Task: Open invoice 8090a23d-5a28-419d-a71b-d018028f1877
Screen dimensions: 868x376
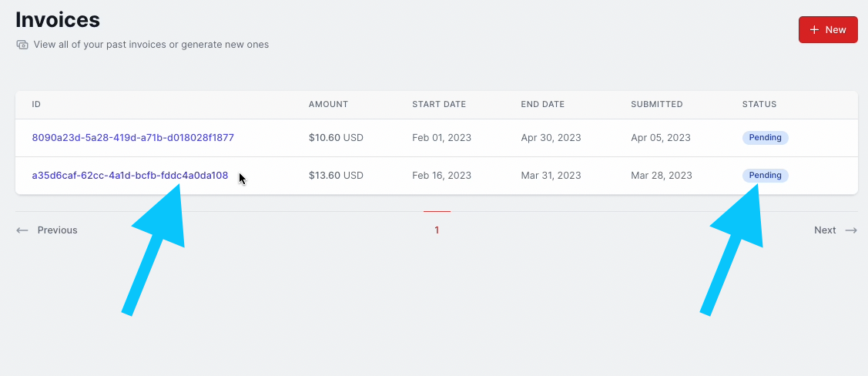Action: [132, 137]
